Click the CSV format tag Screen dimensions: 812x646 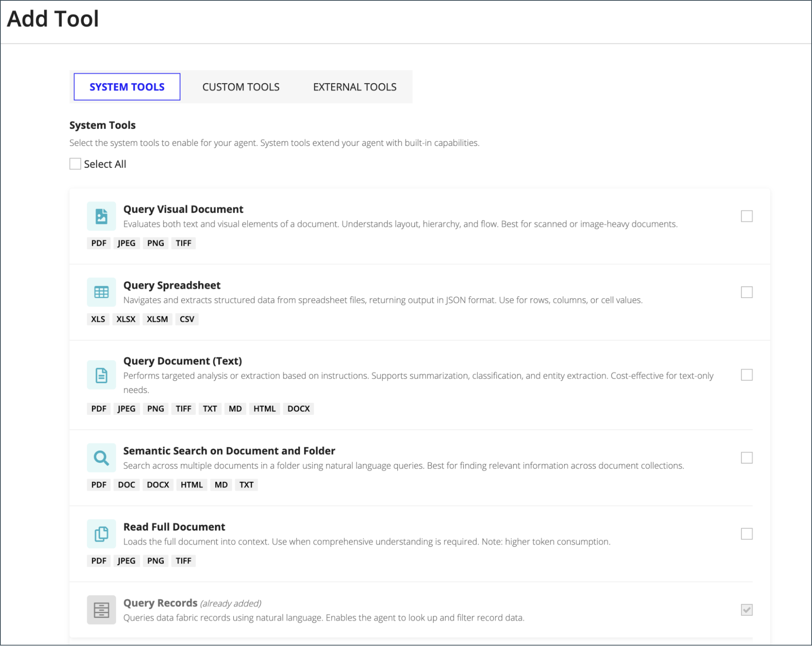click(x=187, y=319)
